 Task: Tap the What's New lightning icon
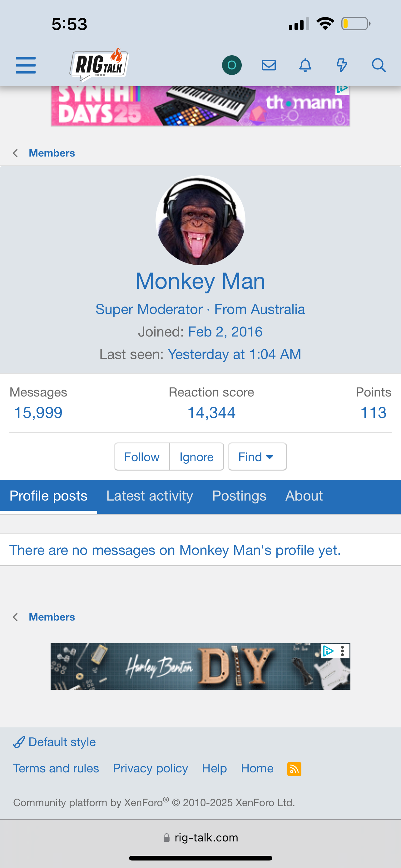[x=342, y=65]
